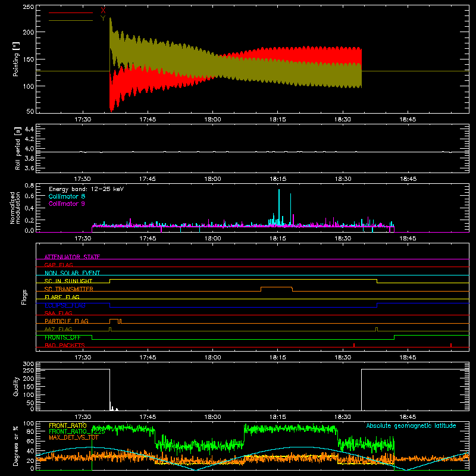Viewport: 476px width, 476px height.
Task: Click the MAX_DET_VS_TOT legend entry
Action: click(x=74, y=437)
